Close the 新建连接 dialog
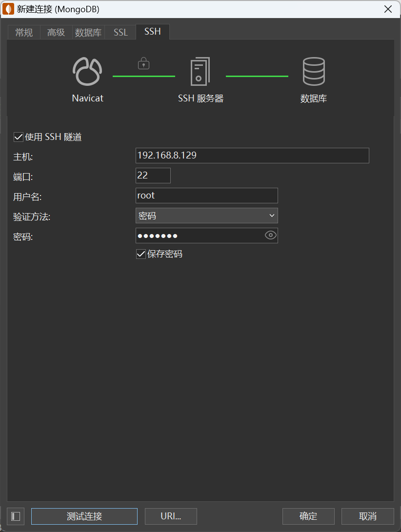Image resolution: width=401 pixels, height=532 pixels. (388, 9)
